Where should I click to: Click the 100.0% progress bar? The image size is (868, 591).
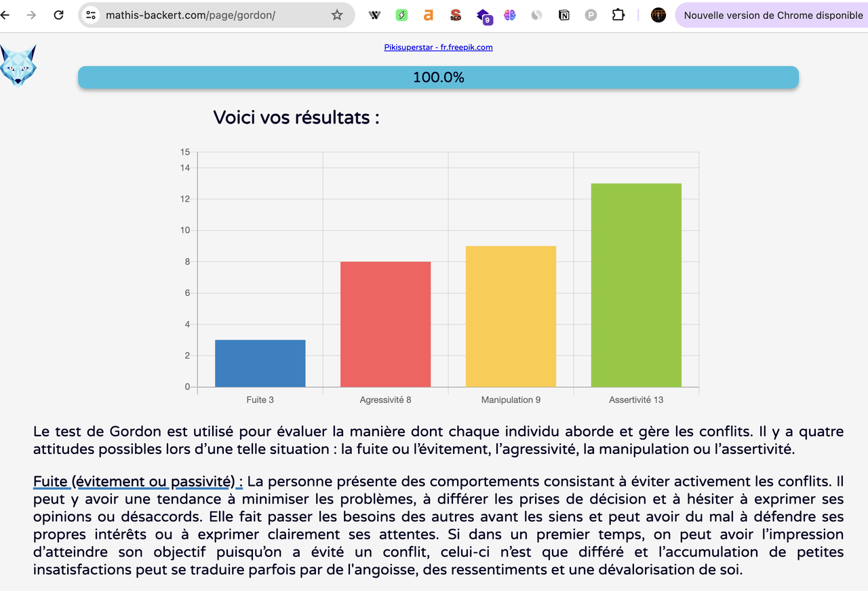point(438,77)
